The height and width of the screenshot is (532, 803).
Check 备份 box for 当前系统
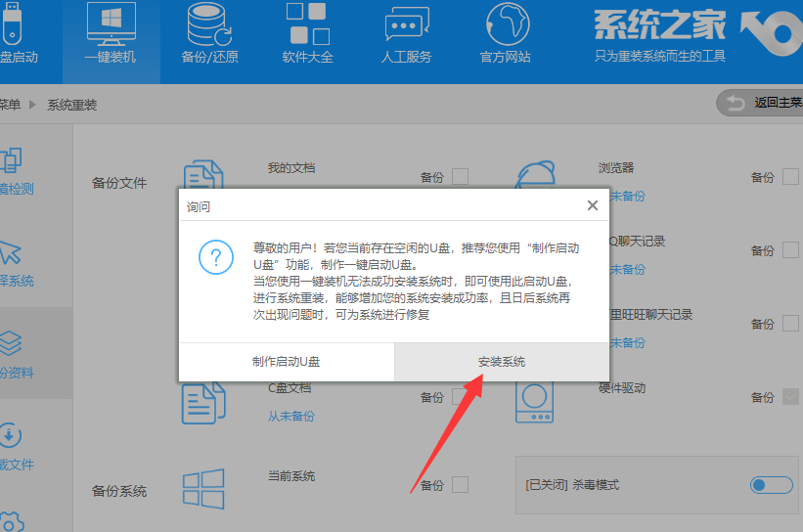tap(460, 484)
